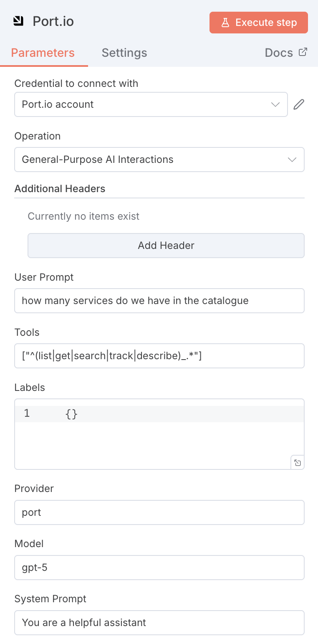Open the Settings tab
The height and width of the screenshot is (644, 318).
(x=124, y=53)
